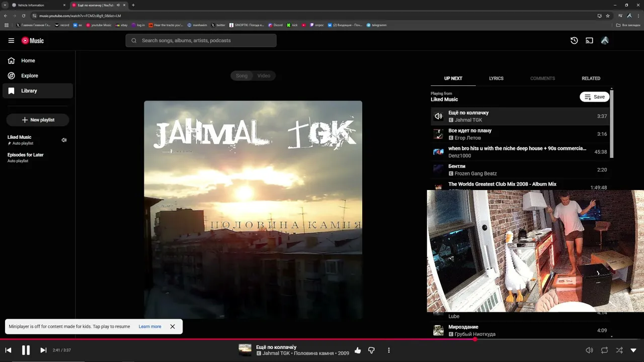This screenshot has width=644, height=362.
Task: Play The Worlds Greatest Club Mix 2008
Action: 520,185
